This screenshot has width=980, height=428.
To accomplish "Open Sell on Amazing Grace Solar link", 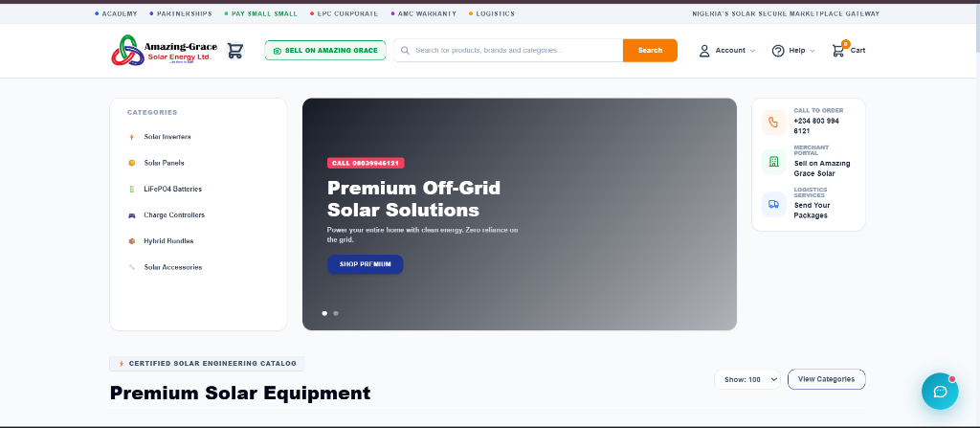I will [x=822, y=169].
